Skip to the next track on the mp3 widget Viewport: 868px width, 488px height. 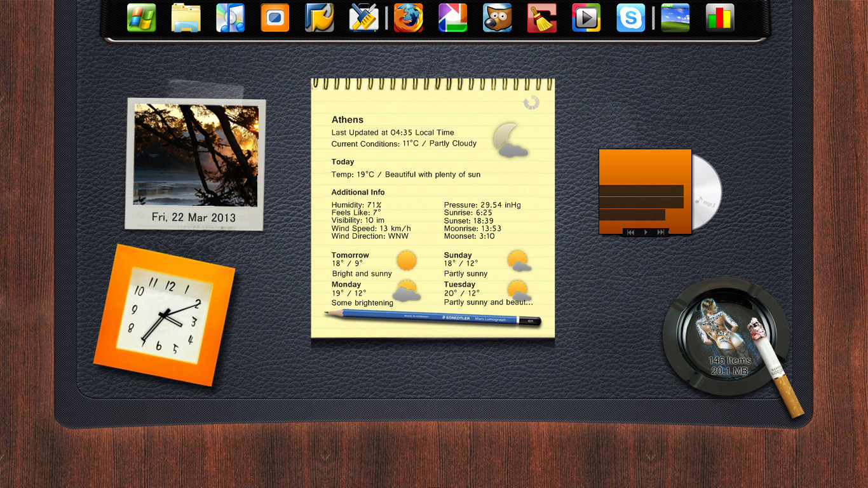[x=661, y=233]
